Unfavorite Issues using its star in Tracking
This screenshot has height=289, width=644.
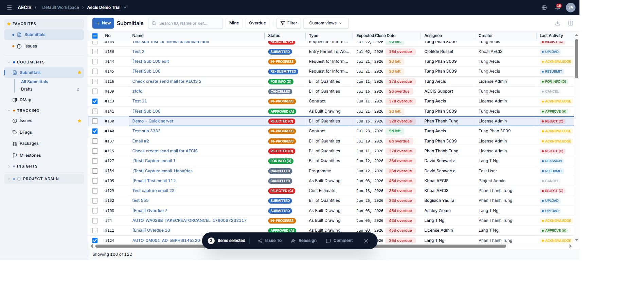(x=79, y=121)
